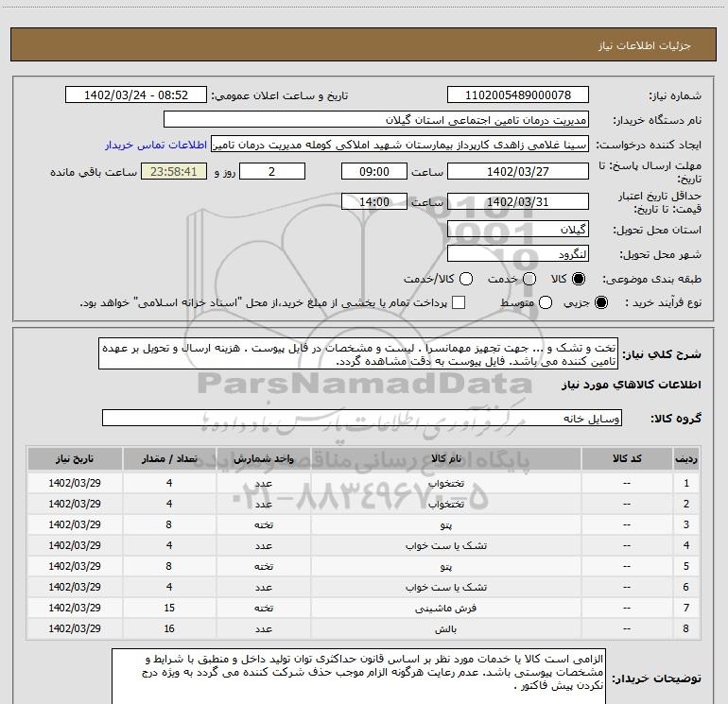Screen dimensions: 728x704
Task: Click quantity 15 in the فرش ماشینی row
Action: tap(169, 608)
